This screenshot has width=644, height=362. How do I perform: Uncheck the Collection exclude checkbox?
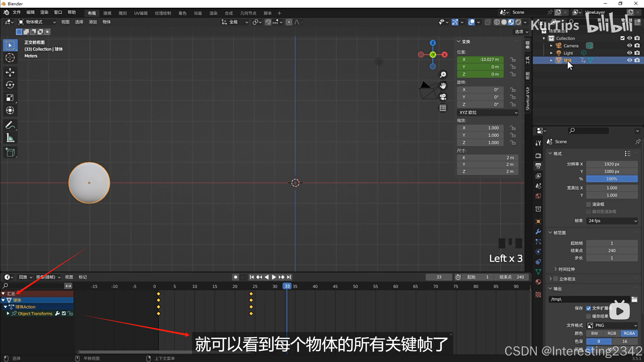(622, 38)
